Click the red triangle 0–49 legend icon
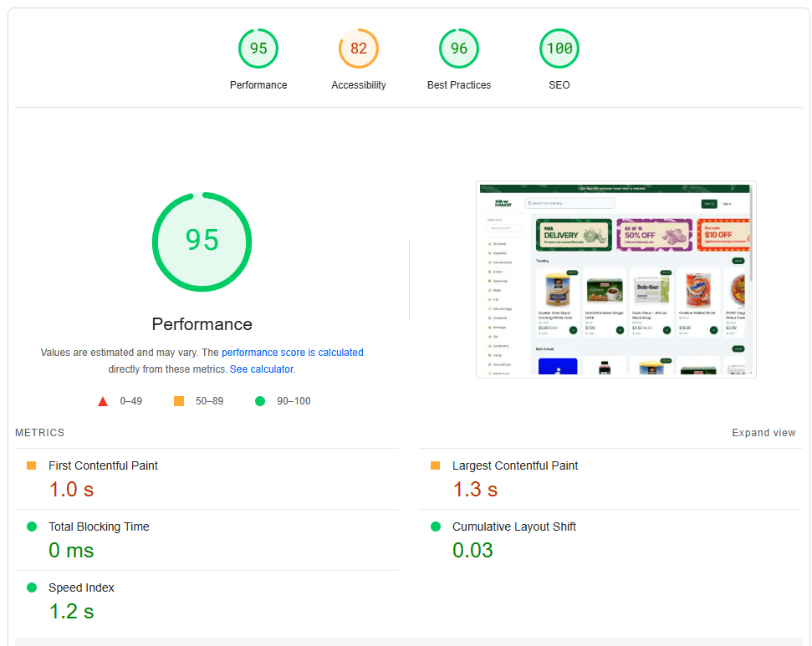This screenshot has height=646, width=812. pos(103,401)
